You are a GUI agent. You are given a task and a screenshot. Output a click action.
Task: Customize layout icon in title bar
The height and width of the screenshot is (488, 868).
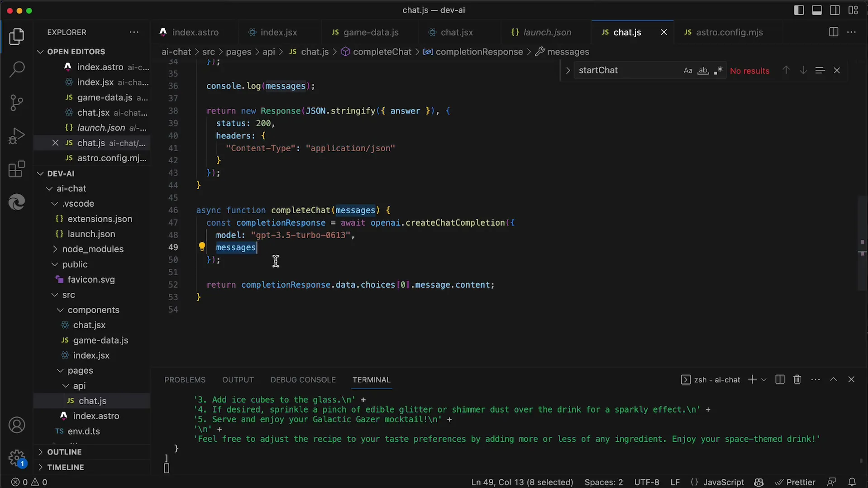tap(853, 10)
